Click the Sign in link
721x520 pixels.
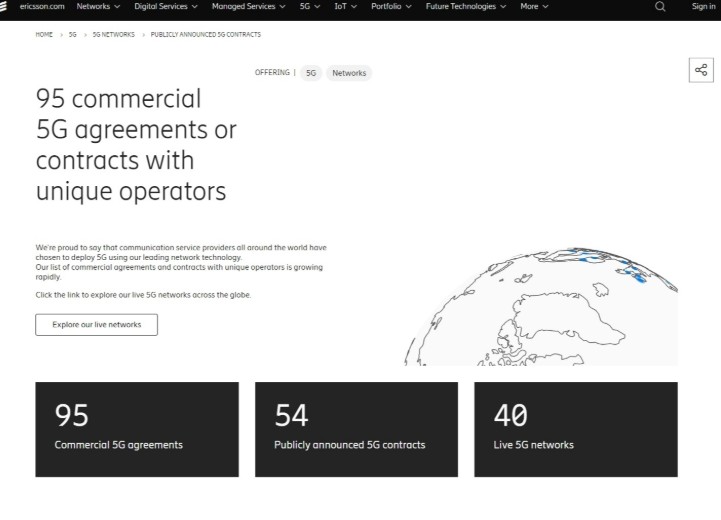[704, 6]
